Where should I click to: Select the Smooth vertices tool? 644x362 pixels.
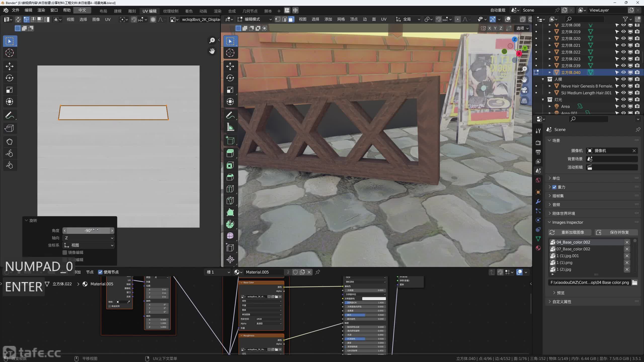point(230,236)
